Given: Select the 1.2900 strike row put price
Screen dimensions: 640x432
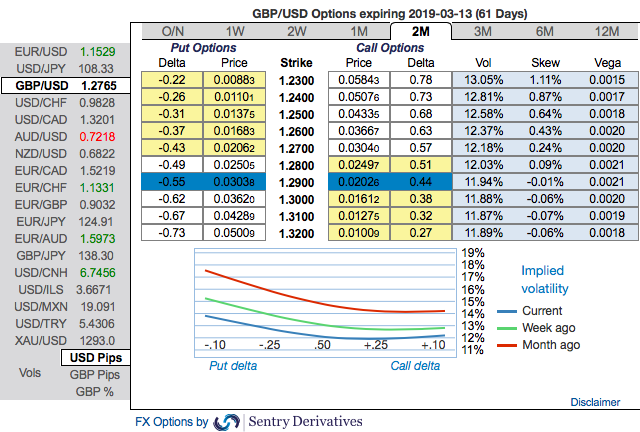Looking at the screenshot, I should [x=234, y=182].
